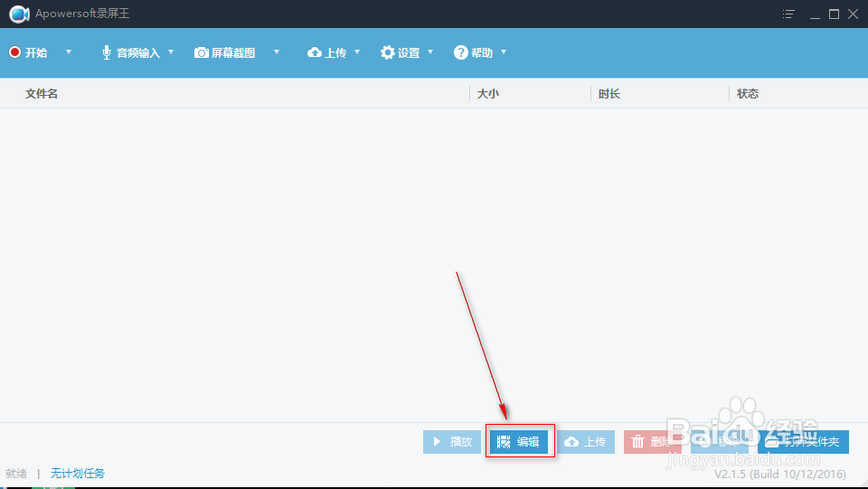Open the Start dropdown arrow
The image size is (868, 489).
[x=69, y=52]
